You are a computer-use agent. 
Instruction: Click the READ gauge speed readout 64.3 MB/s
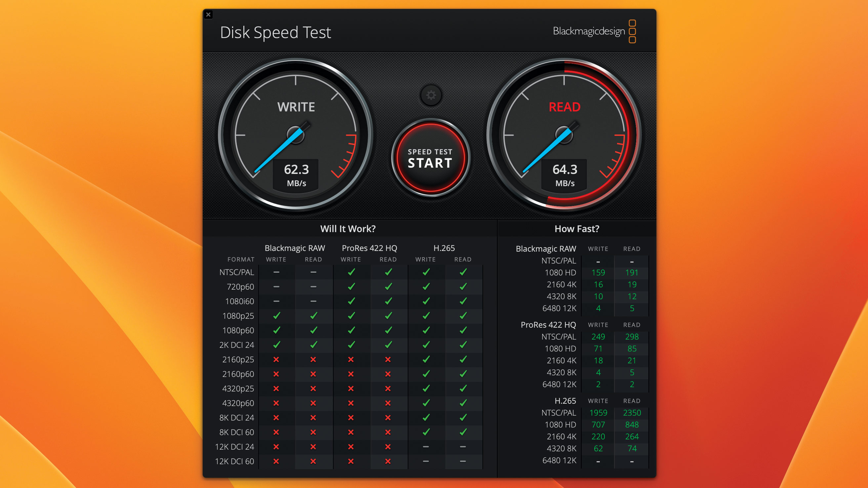[565, 175]
